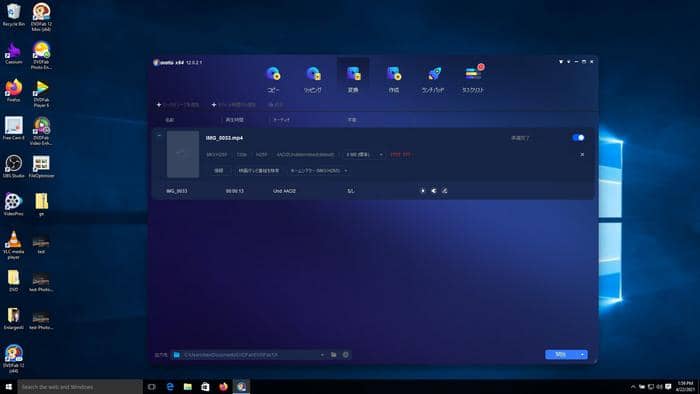Remove IMG_0033.mp4 with the X icon

point(582,154)
